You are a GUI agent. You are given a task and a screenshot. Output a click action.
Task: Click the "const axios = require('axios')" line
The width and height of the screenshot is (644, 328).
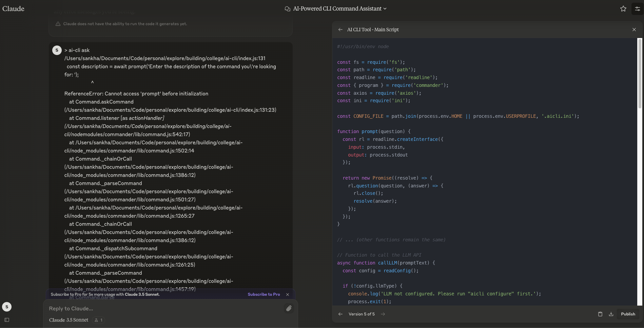point(379,93)
